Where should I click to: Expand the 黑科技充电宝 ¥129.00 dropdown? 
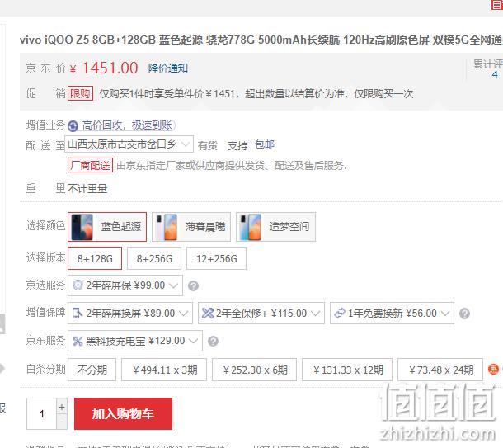point(135,341)
